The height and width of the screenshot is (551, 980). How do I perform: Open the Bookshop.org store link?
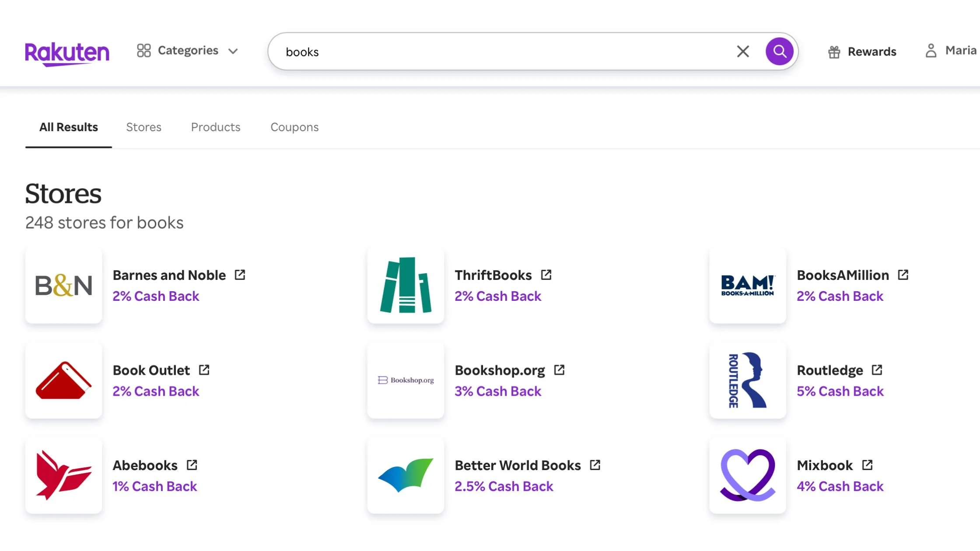pos(500,370)
